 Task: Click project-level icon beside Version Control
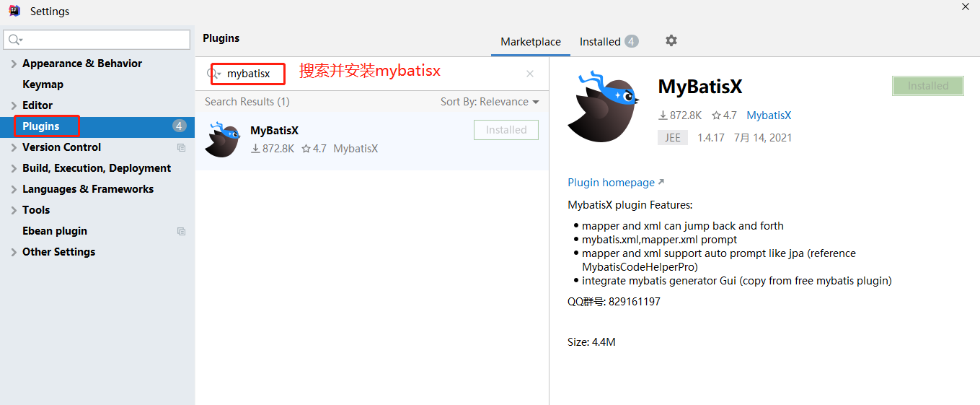pyautogui.click(x=181, y=147)
